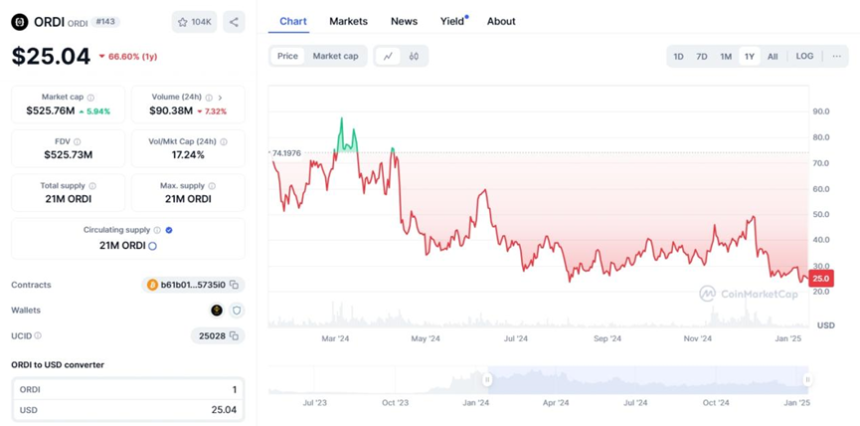Open the News tab
This screenshot has width=860, height=426.
click(404, 21)
